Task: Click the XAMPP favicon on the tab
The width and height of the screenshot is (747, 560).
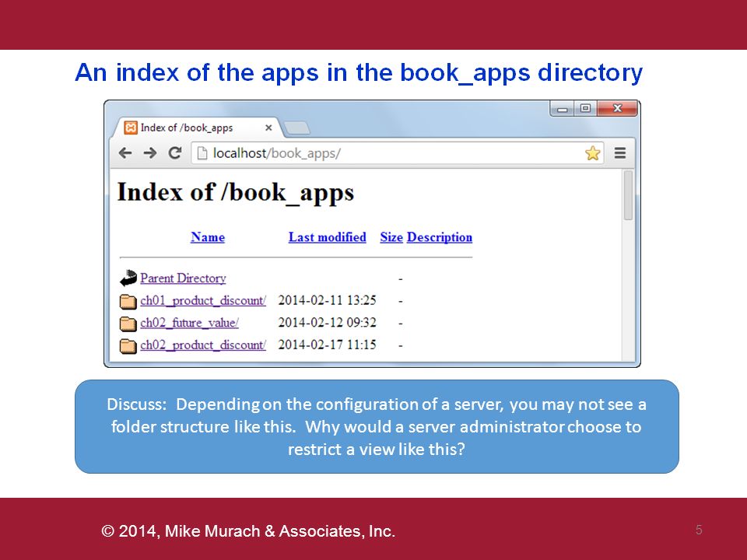Action: (131, 128)
